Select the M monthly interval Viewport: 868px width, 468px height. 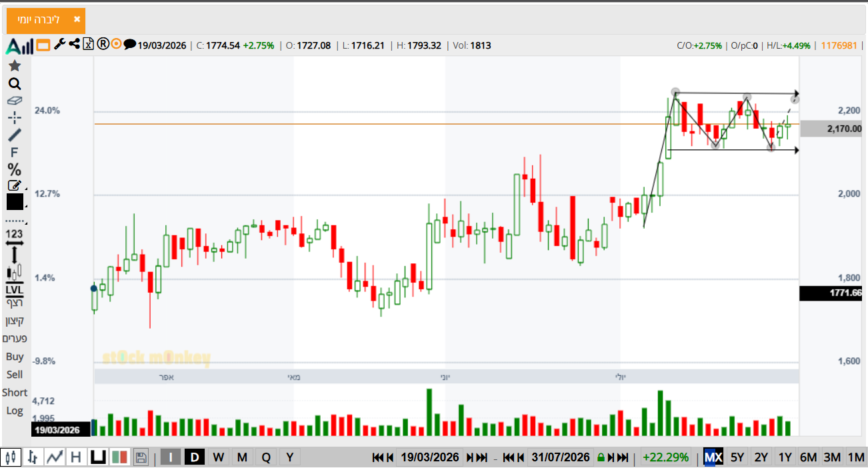pos(242,457)
